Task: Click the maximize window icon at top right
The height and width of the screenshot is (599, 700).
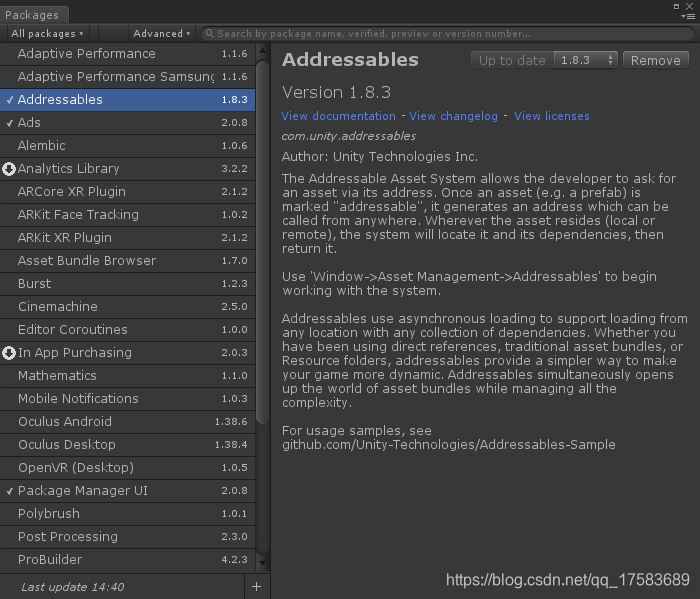Action: click(x=676, y=6)
